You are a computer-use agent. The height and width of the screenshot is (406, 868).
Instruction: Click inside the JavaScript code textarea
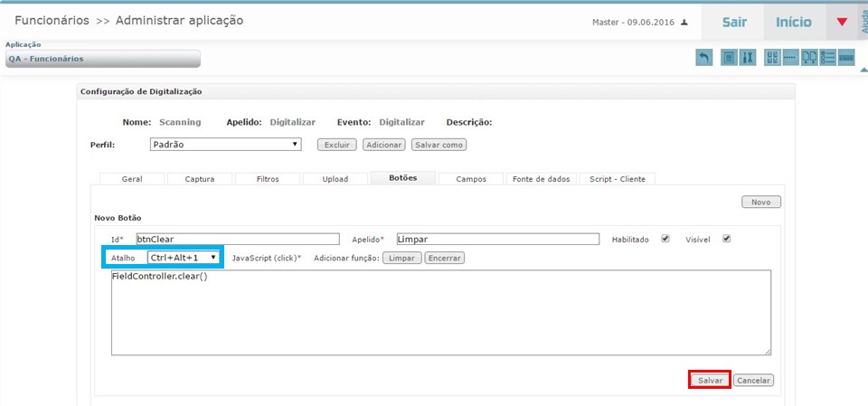point(441,312)
